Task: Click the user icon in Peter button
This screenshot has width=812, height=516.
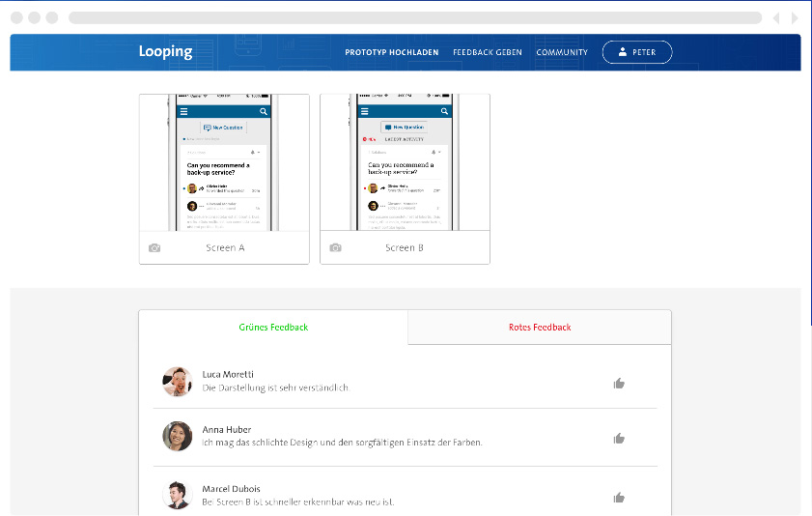Action: (x=623, y=52)
